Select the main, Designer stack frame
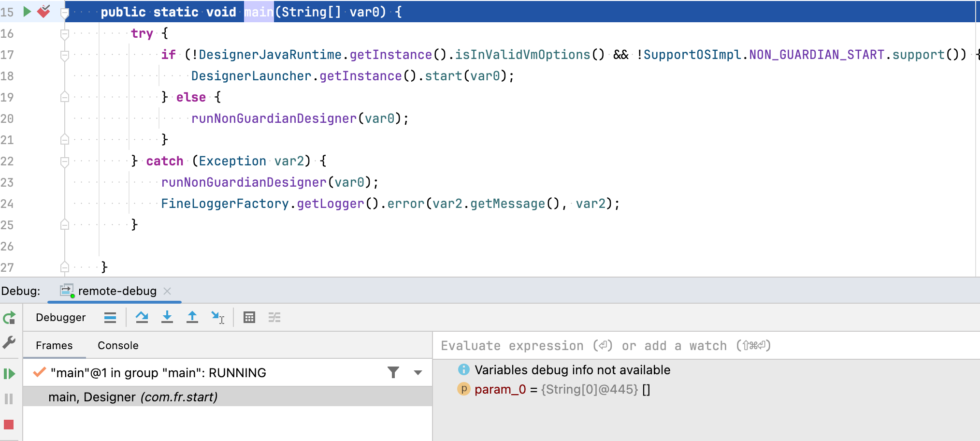The width and height of the screenshot is (980, 441). tap(228, 397)
